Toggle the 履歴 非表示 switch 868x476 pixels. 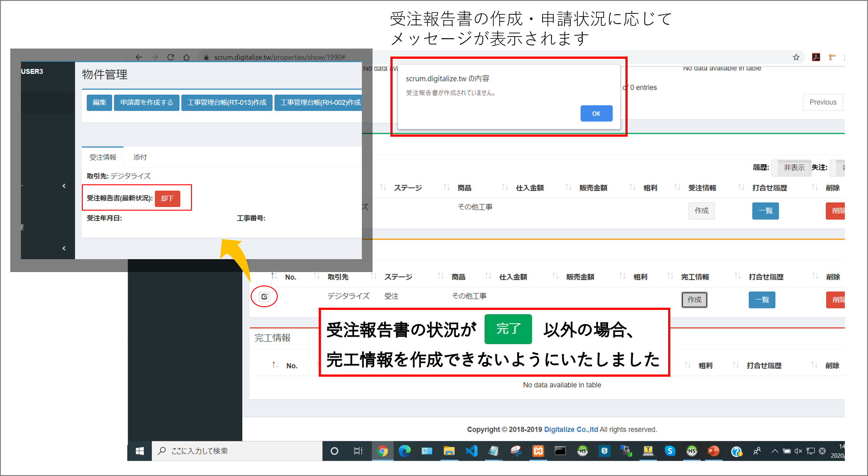794,167
